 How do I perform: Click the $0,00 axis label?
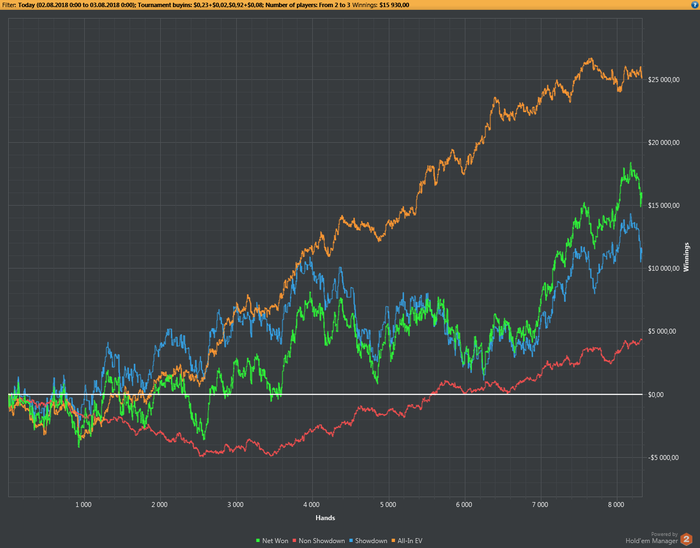coord(656,394)
